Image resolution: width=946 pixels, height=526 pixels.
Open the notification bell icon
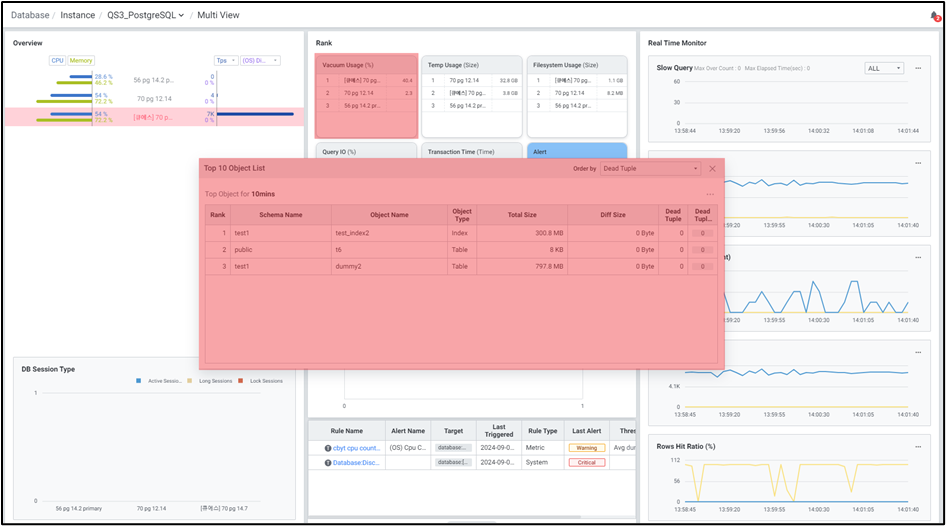[934, 16]
